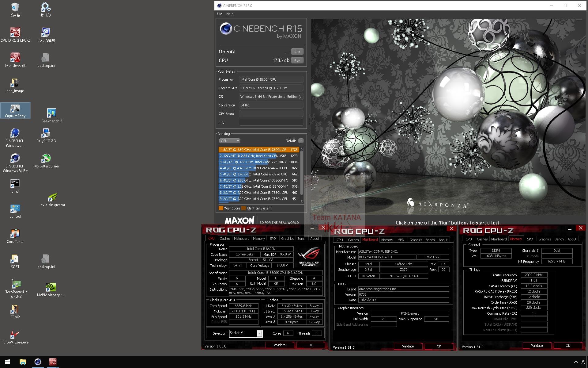The height and width of the screenshot is (368, 588).
Task: Click the orange Your Score legend swatch
Action: pyautogui.click(x=221, y=208)
